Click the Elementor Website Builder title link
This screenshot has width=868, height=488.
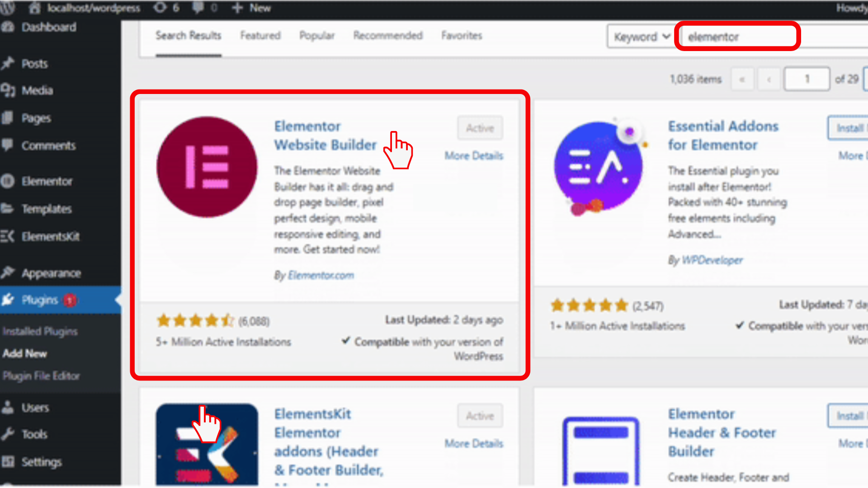pos(325,136)
